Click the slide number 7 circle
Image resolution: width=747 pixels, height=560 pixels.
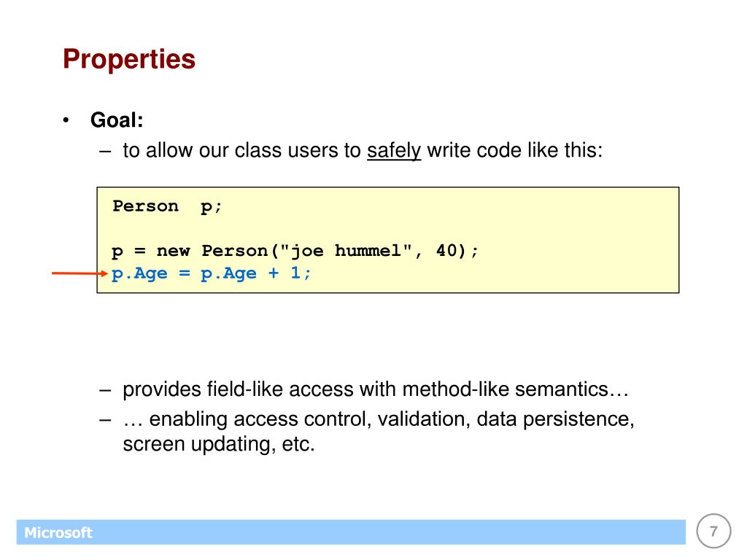[x=713, y=531]
